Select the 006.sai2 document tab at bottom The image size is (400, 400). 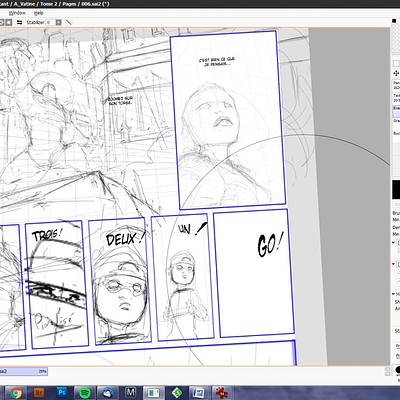pos(24,371)
